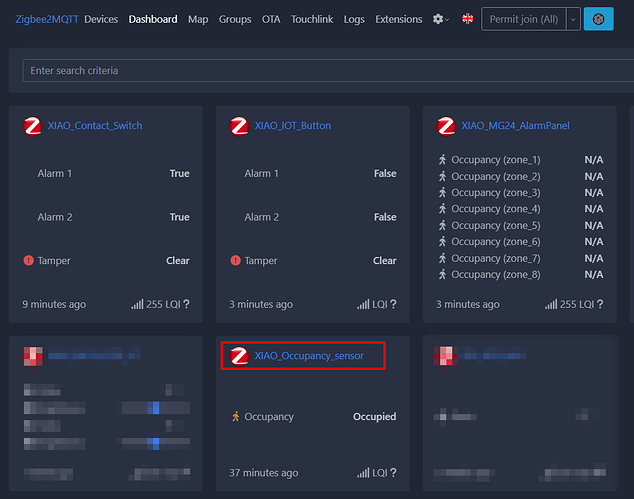Click the XIAO_Contact_Switch Zigbee logo
This screenshot has width=634, height=499.
pos(33,126)
